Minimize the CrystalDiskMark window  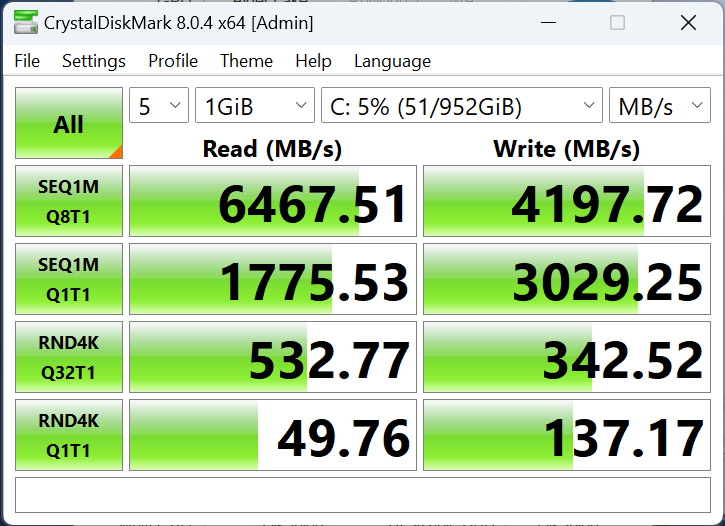click(x=548, y=22)
